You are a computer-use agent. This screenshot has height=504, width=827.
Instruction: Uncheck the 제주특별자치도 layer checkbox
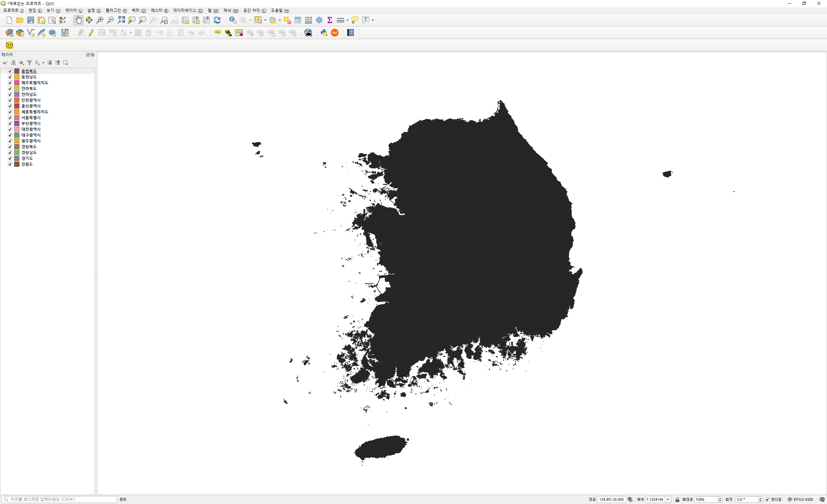(x=10, y=83)
